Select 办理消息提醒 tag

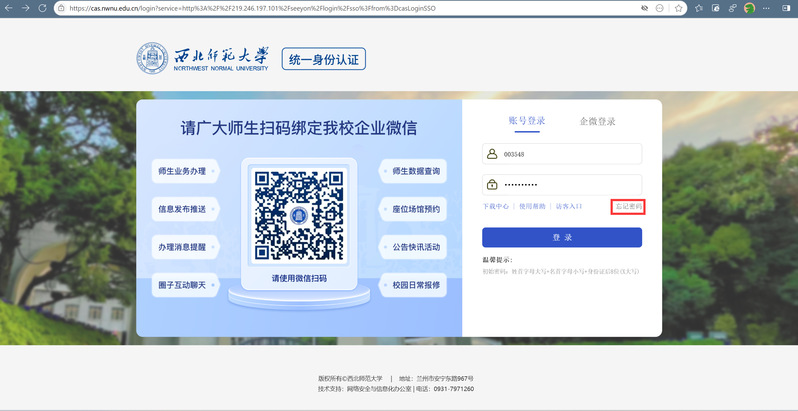(186, 247)
